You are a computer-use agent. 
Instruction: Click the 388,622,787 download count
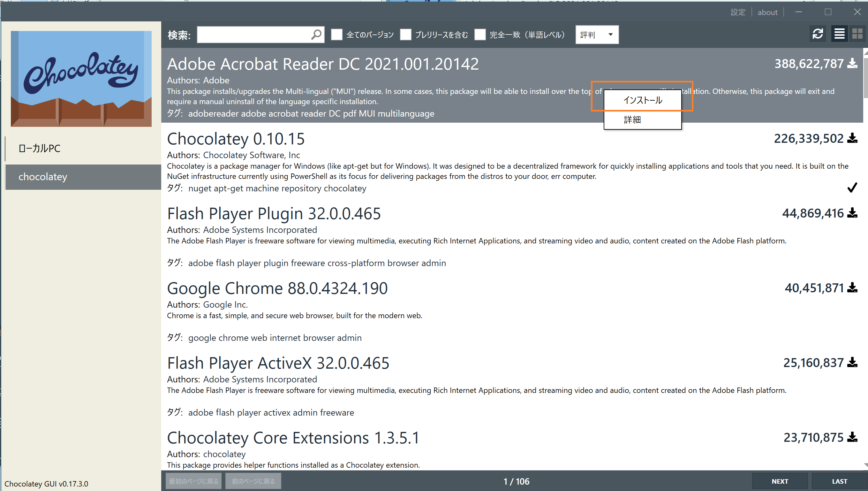tap(809, 64)
